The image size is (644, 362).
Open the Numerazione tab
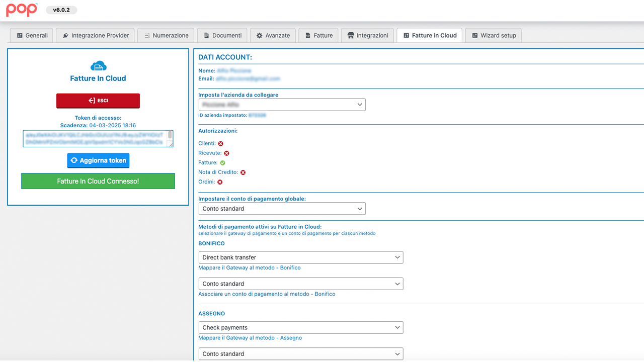coord(166,35)
